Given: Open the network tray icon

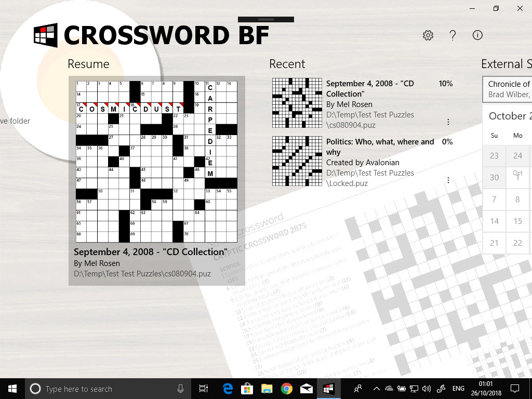Looking at the screenshot, I should click(x=414, y=389).
